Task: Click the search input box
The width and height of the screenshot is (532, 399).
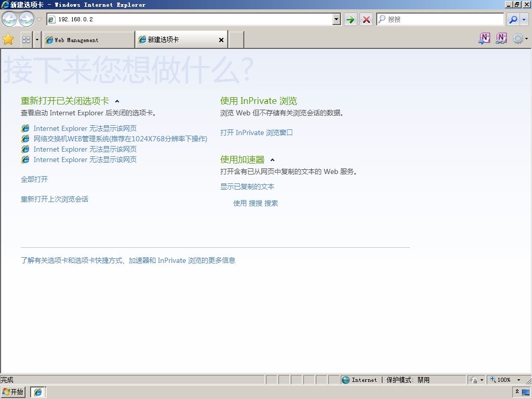Action: (440, 19)
